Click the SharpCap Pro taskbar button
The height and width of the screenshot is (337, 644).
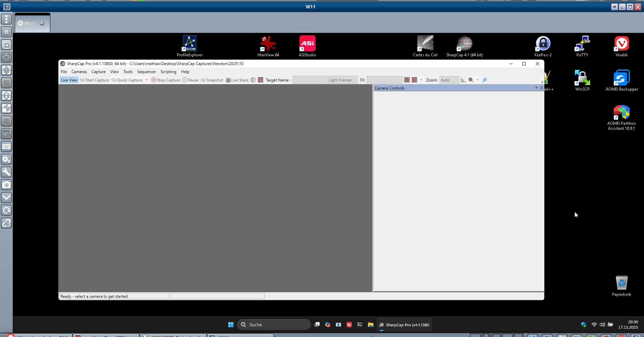click(404, 325)
